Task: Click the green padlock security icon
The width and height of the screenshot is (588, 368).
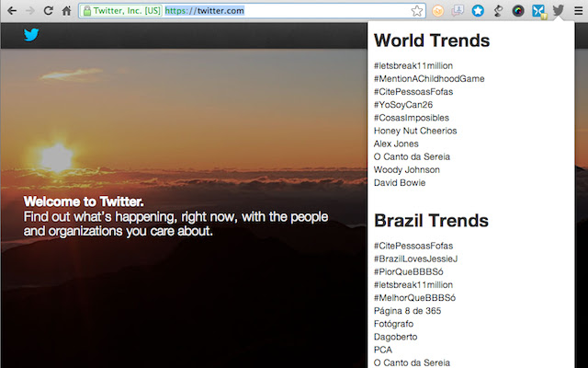Action: pyautogui.click(x=87, y=11)
